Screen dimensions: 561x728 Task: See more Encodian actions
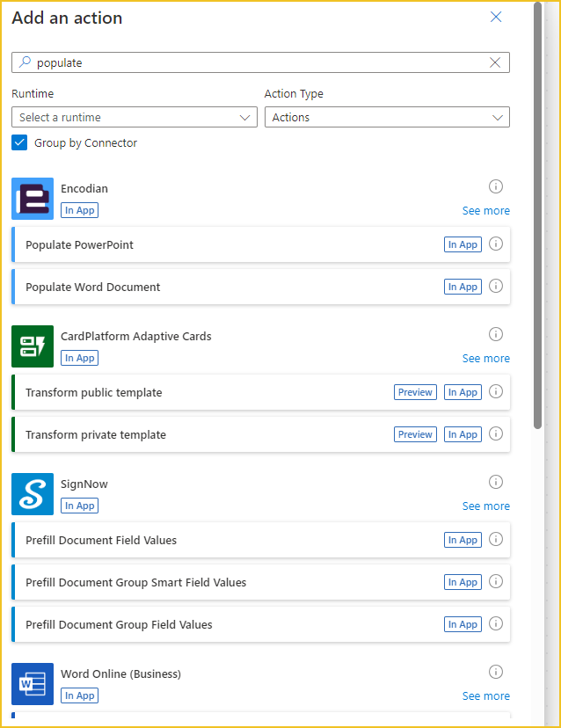[485, 211]
